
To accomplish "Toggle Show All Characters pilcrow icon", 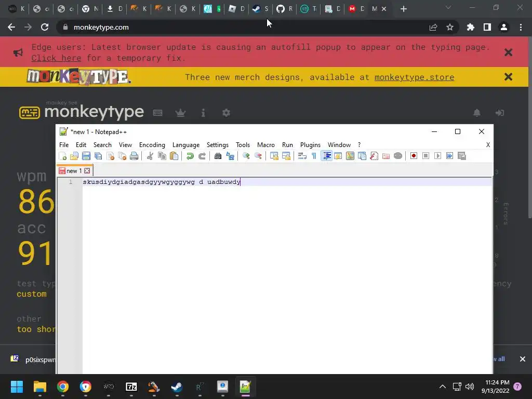I will pyautogui.click(x=314, y=156).
